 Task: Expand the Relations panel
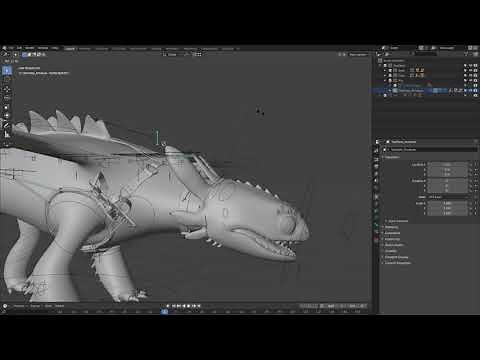[x=392, y=227]
